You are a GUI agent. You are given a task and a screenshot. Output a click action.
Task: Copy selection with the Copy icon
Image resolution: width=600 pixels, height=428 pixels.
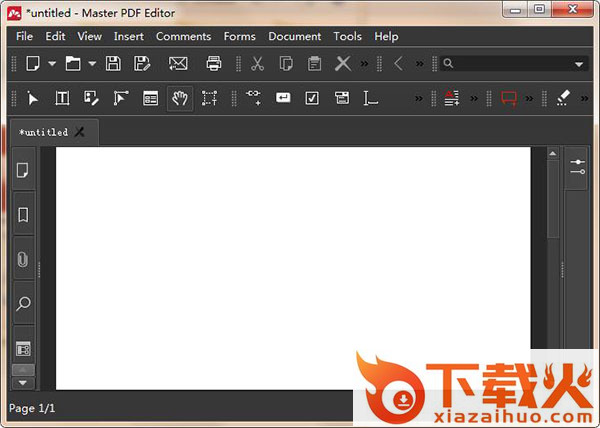click(286, 63)
